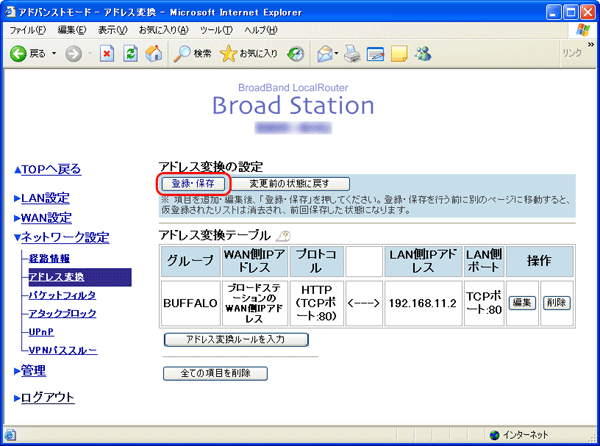
Task: Click the Broad Station logo heading
Action: [x=293, y=105]
